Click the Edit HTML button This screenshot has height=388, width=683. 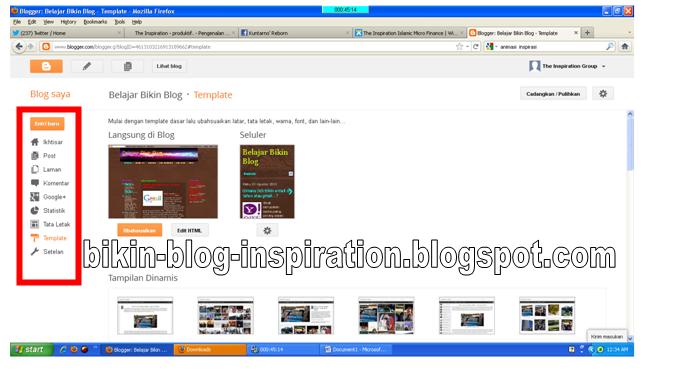coord(189,230)
